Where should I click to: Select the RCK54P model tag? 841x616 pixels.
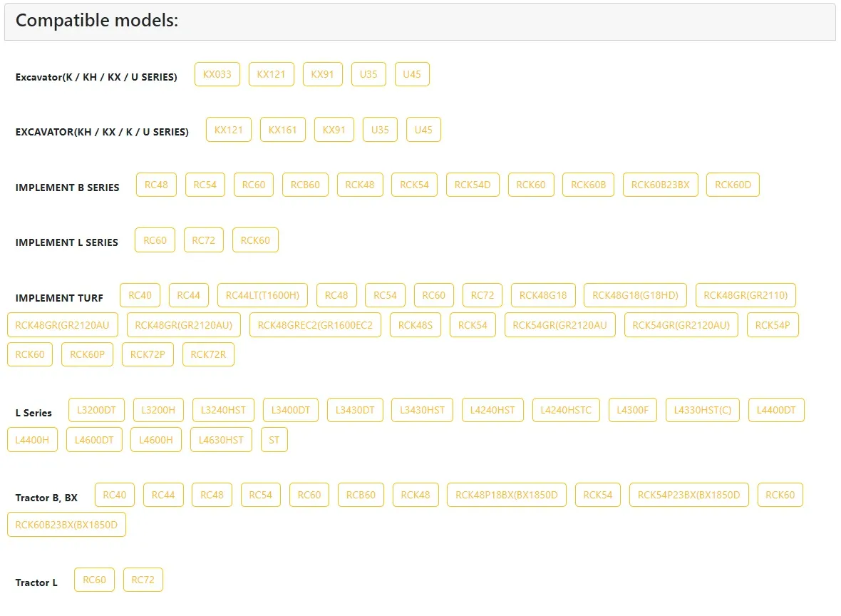click(773, 324)
